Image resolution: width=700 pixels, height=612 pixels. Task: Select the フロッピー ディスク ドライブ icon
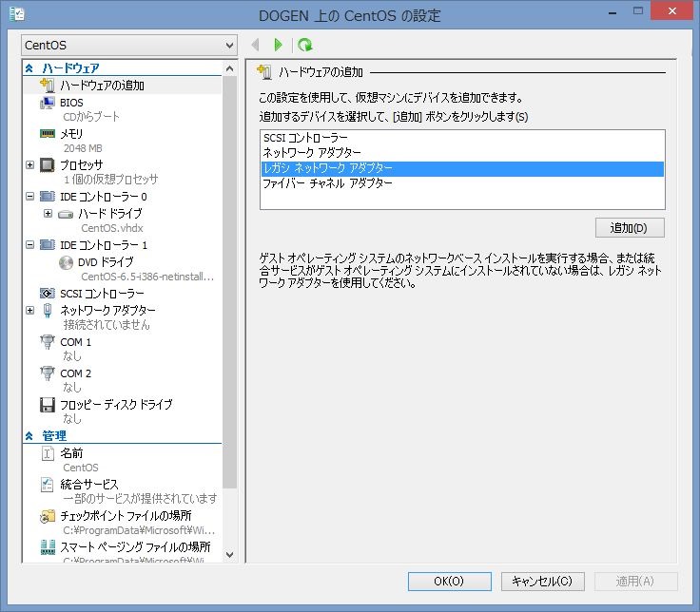tap(48, 405)
